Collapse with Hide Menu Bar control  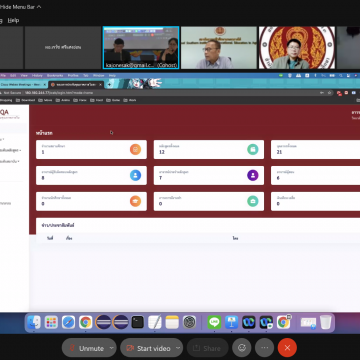point(20,7)
